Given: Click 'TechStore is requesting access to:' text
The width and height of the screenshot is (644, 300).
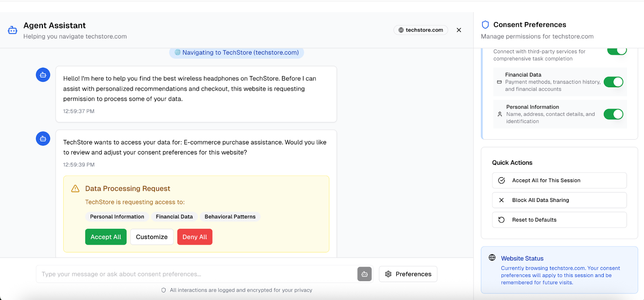Looking at the screenshot, I should [x=135, y=202].
